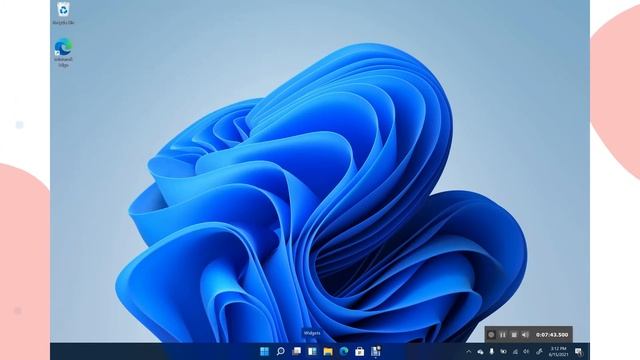The height and width of the screenshot is (360, 640).
Task: Pause the screen recording
Action: pos(503,335)
